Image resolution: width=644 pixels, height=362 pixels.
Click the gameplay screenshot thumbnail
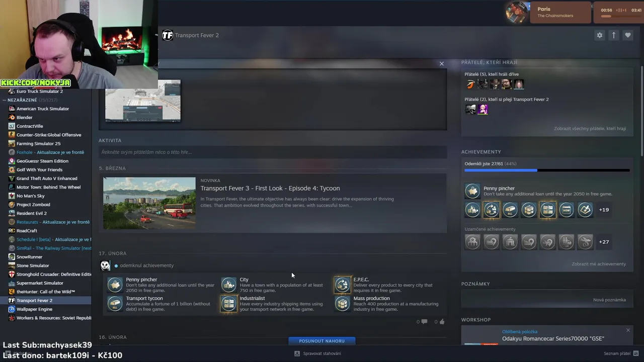tap(143, 101)
